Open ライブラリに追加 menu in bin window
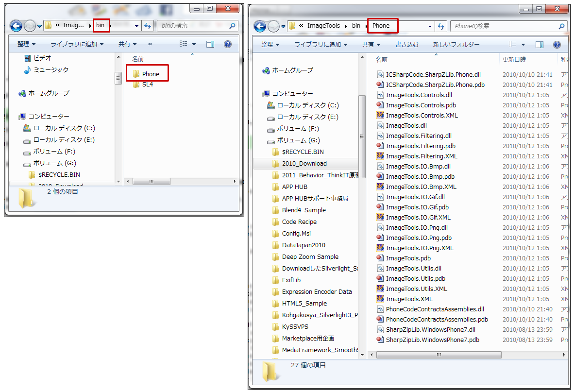The width and height of the screenshot is (574, 392). (77, 44)
